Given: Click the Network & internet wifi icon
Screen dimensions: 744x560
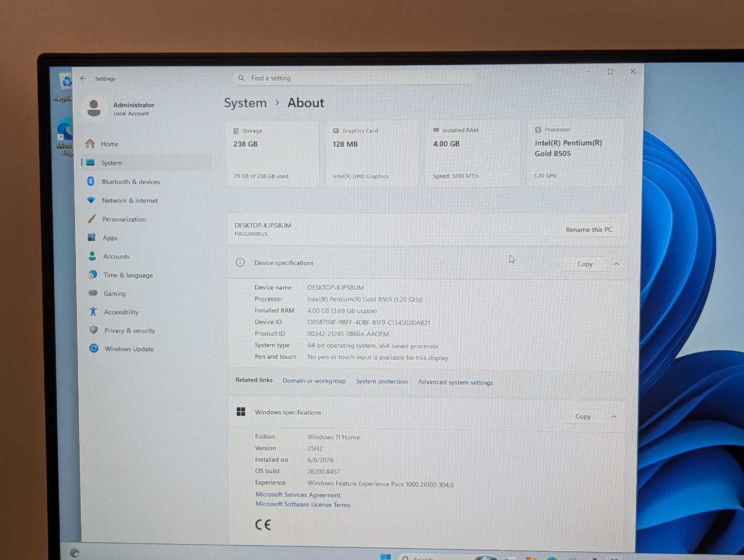Looking at the screenshot, I should pos(91,200).
